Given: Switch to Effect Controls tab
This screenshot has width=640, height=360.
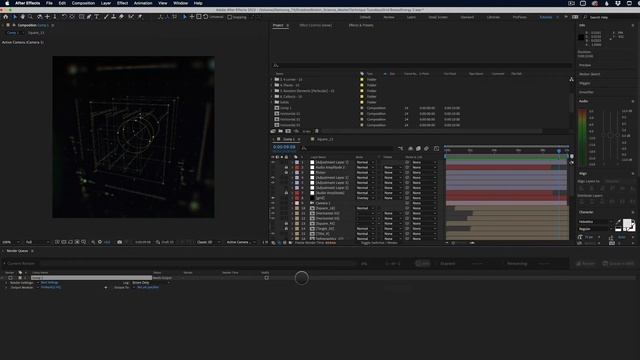Looking at the screenshot, I should tap(316, 25).
